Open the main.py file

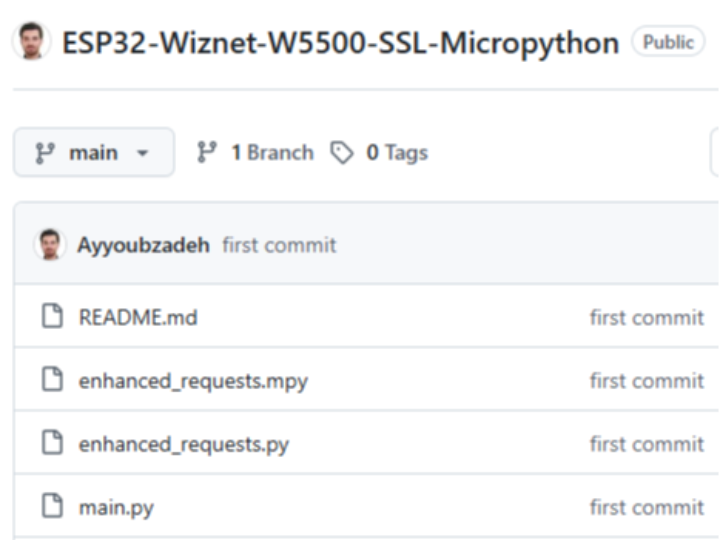[116, 507]
